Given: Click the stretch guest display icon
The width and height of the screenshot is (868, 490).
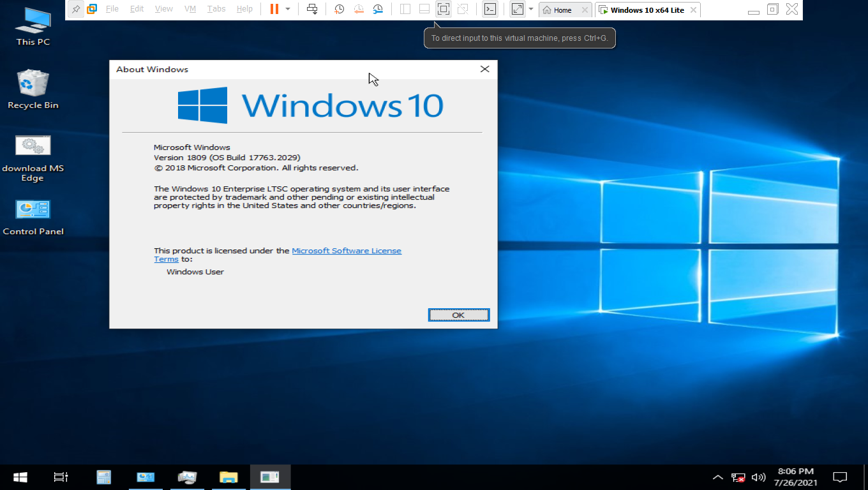Looking at the screenshot, I should point(518,9).
